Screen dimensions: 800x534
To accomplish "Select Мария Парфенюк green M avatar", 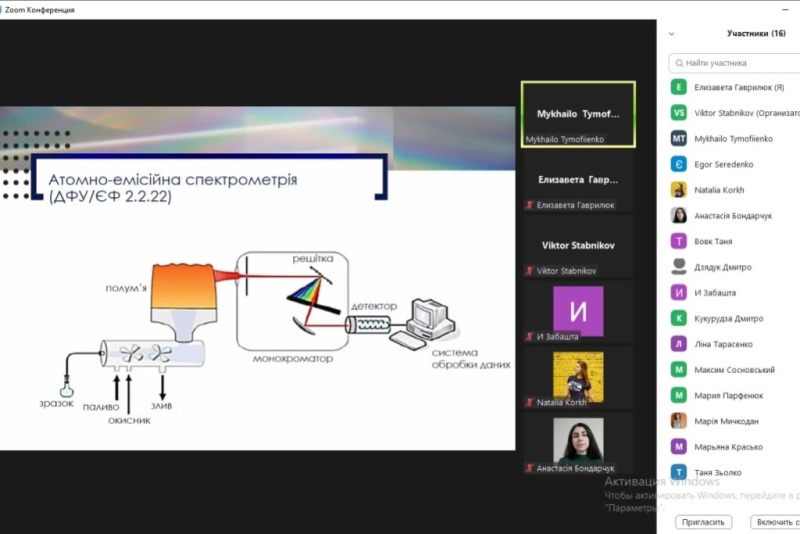I will click(x=679, y=395).
